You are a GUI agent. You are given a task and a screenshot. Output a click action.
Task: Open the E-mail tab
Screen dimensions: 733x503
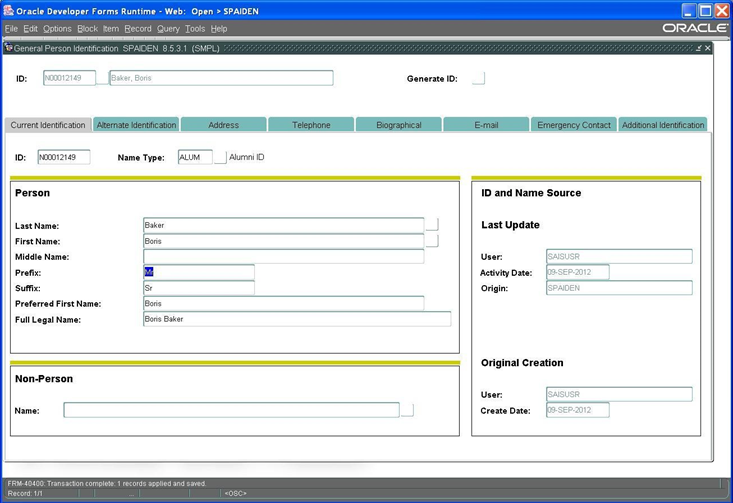tap(486, 125)
